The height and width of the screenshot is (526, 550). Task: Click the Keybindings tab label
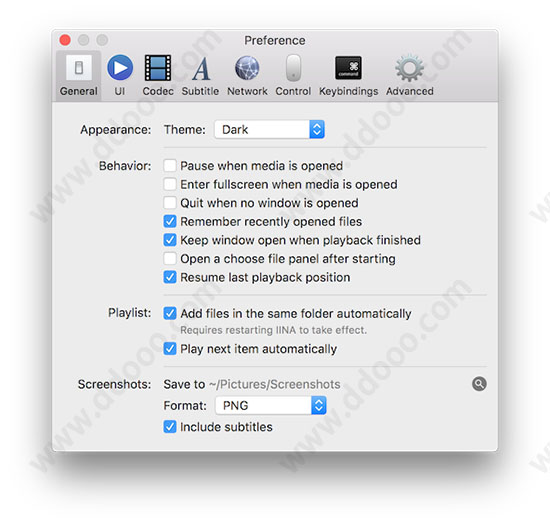click(x=348, y=91)
